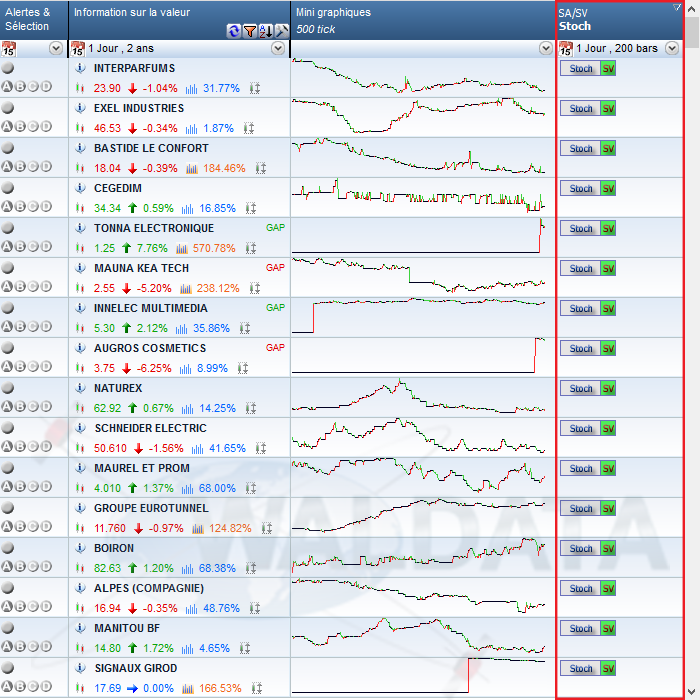The image size is (700, 700).
Task: Click the scrollbar down arrow
Action: click(x=692, y=692)
